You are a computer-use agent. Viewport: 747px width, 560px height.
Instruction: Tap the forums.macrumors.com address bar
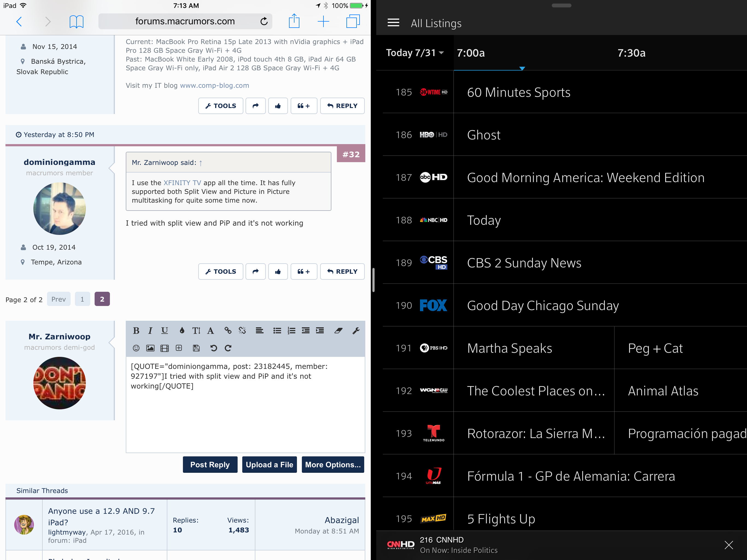tap(185, 21)
